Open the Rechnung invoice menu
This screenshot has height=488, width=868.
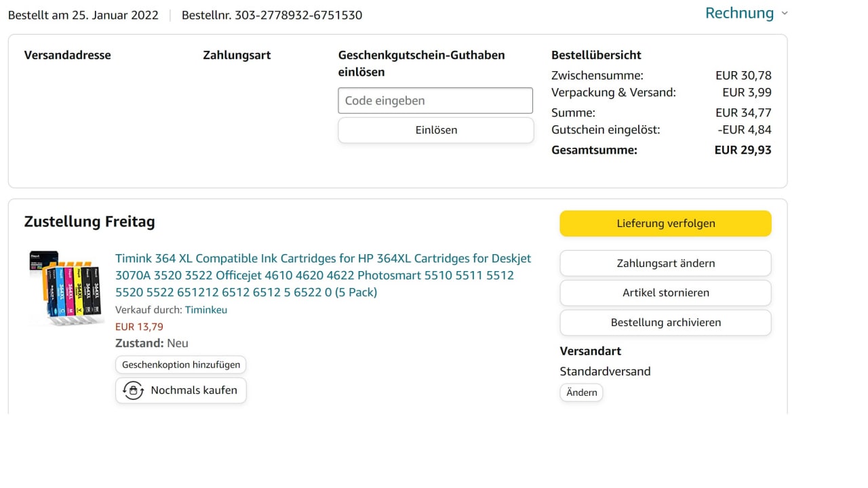coord(739,14)
